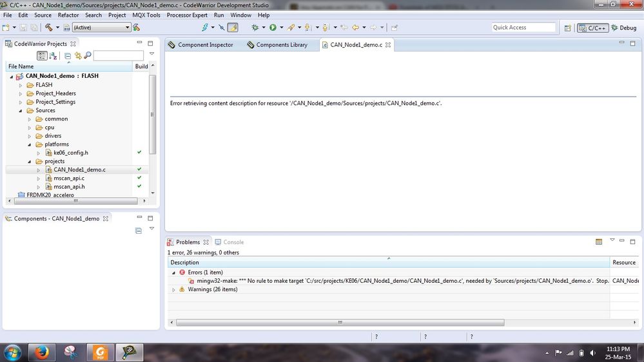This screenshot has height=362, width=644.
Task: Toggle tree view mode in Projects panel
Action: click(x=42, y=55)
